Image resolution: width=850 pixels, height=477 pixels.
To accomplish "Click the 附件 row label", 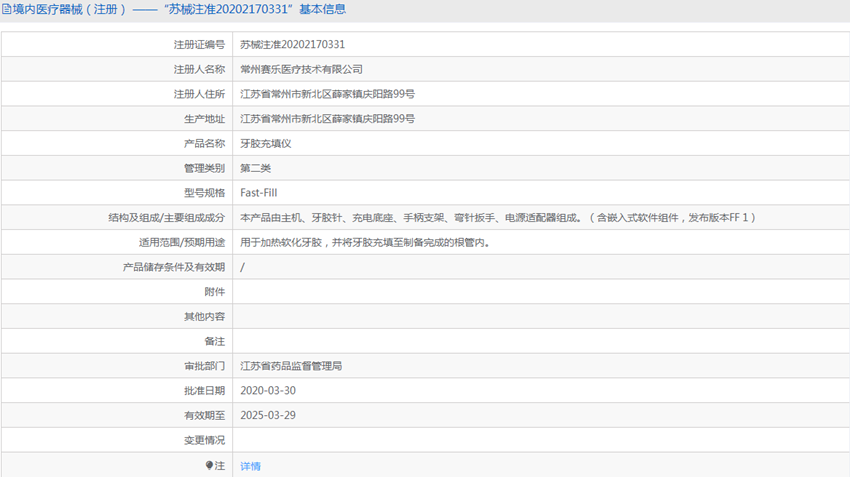I will (x=214, y=292).
